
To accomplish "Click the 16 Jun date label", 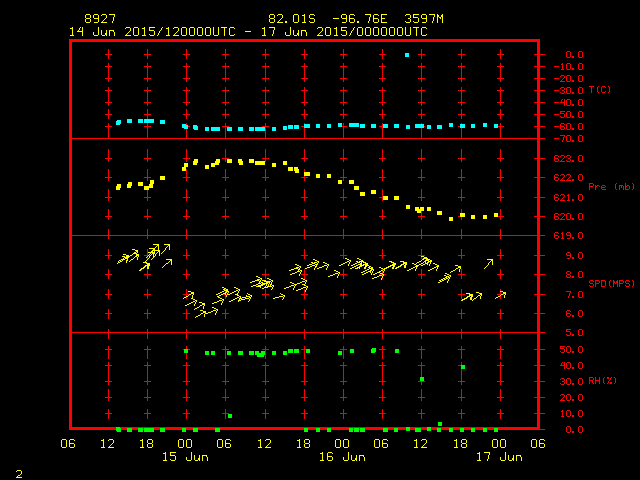I will [x=342, y=457].
